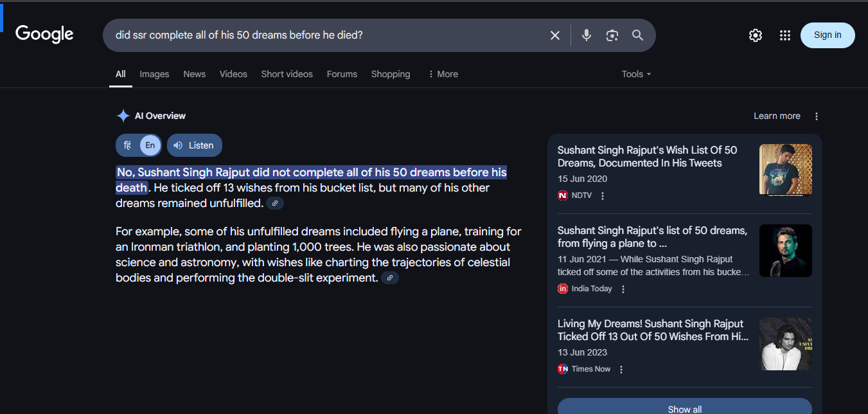Image resolution: width=868 pixels, height=414 pixels.
Task: Click the Learn more link
Action: click(x=777, y=116)
